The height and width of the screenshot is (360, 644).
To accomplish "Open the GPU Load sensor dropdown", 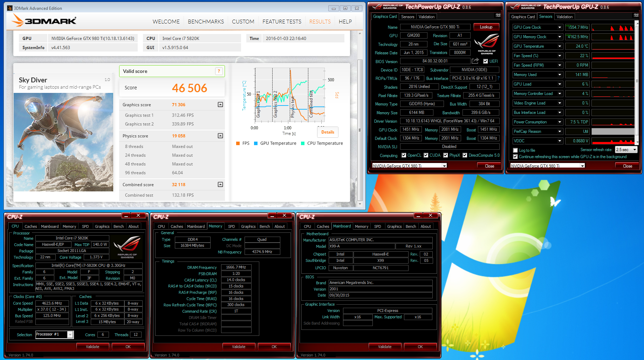I will click(560, 84).
